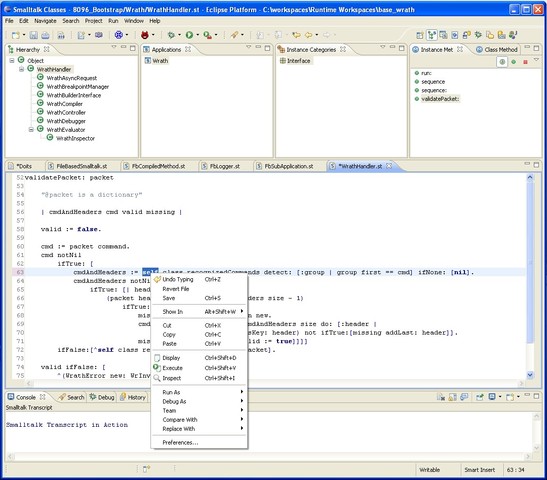This screenshot has width=547, height=480.
Task: Switch to the FbLogger.st editor tab
Action: pos(221,166)
